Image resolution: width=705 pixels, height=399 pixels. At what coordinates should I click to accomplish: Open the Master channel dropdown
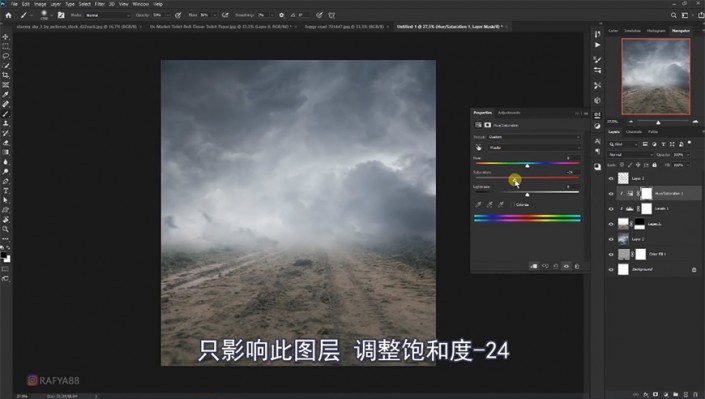point(534,148)
